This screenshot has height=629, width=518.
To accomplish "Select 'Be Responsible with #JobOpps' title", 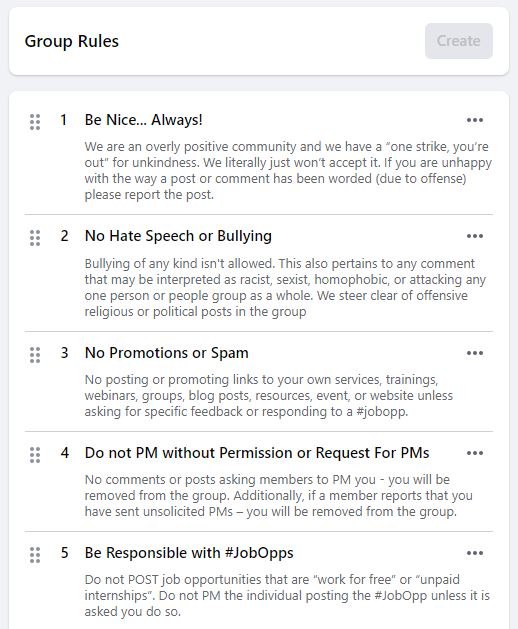I will 189,553.
